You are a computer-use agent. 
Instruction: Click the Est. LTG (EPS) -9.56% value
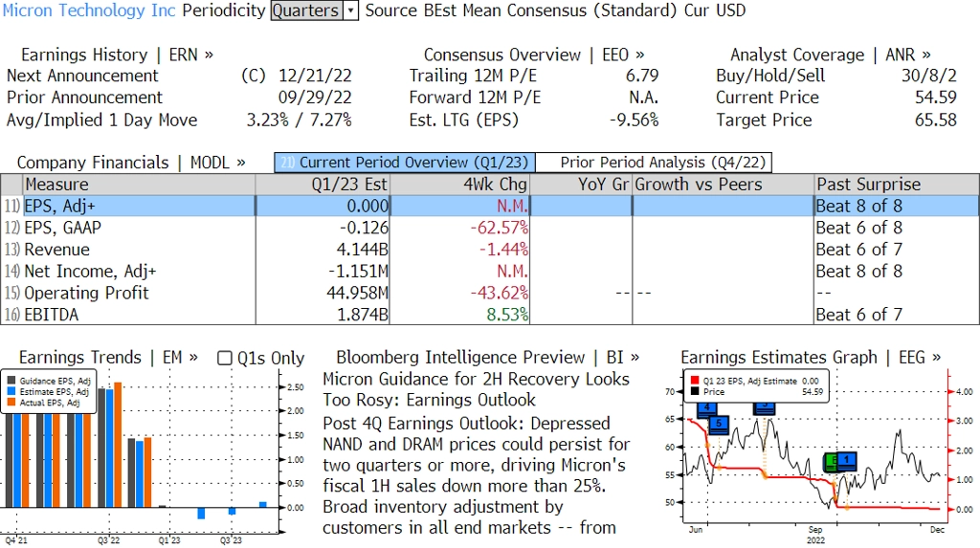[x=634, y=120]
